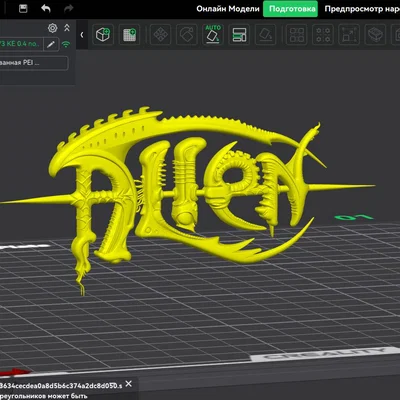
Task: Open the Онлайн Модели tab
Action: 228,9
